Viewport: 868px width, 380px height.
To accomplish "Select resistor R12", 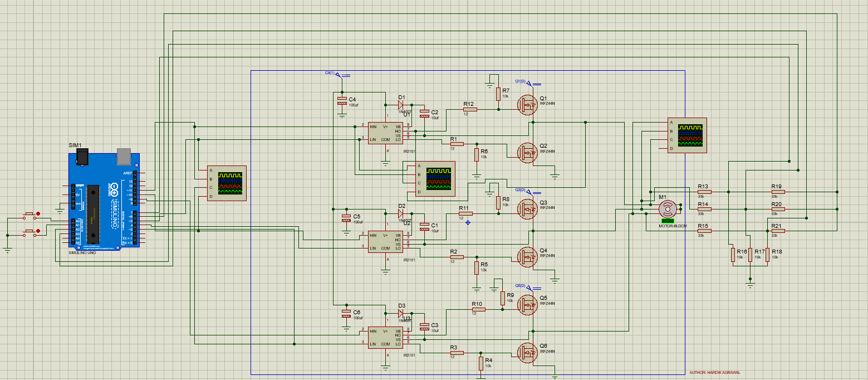I will [x=470, y=110].
